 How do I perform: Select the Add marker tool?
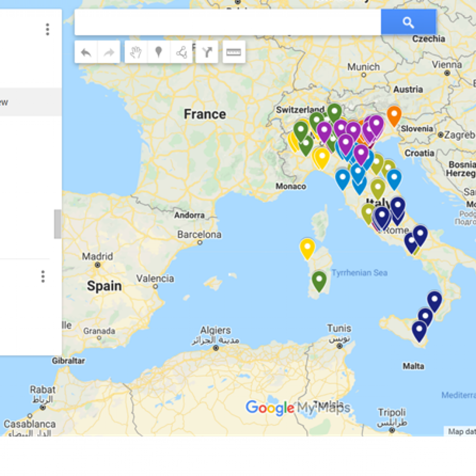tap(158, 52)
